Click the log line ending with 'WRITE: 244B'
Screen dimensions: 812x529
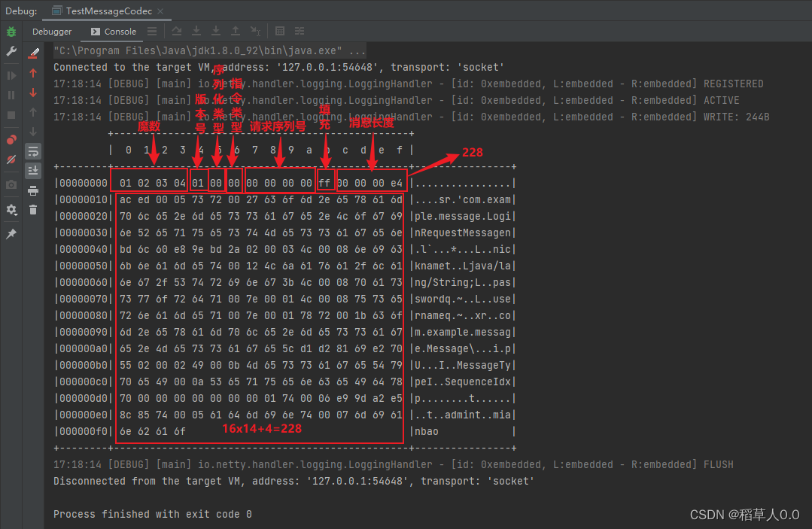(411, 117)
